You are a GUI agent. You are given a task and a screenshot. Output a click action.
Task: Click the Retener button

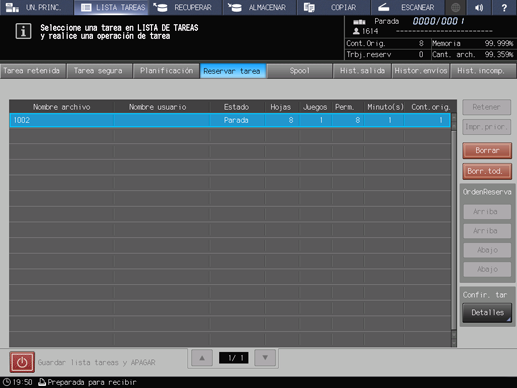pos(486,107)
